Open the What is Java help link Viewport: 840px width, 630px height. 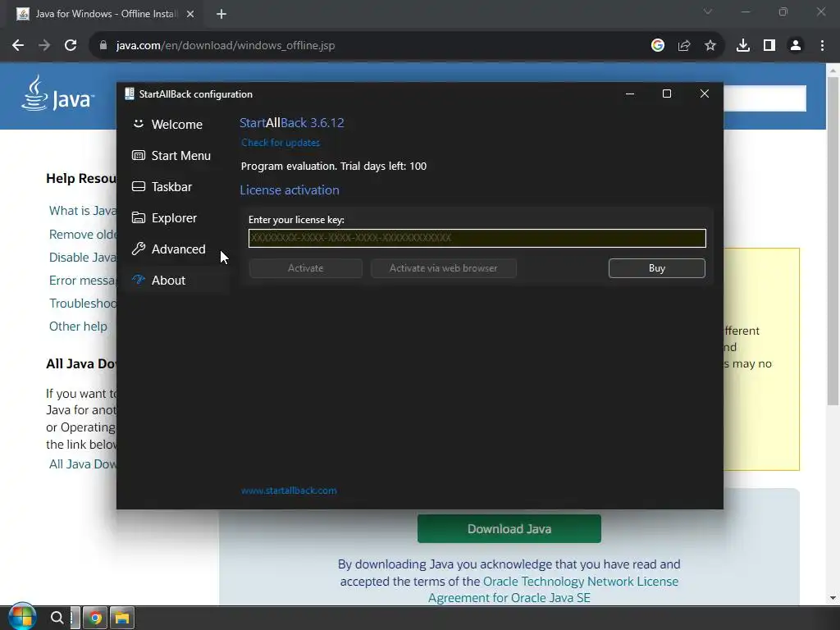[x=83, y=211]
